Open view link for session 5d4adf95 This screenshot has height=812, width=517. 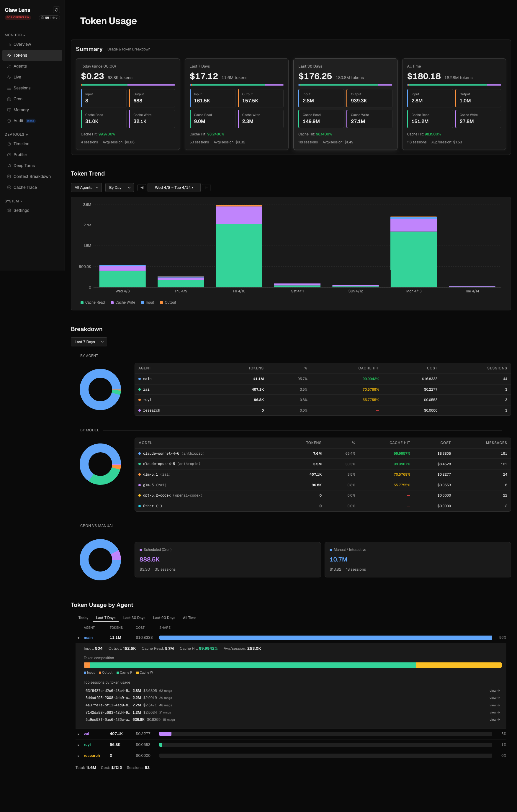494,698
